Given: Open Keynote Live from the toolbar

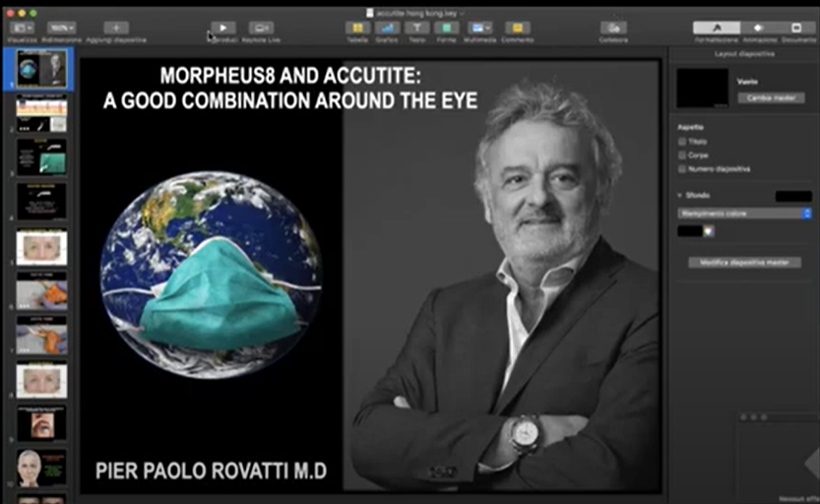Looking at the screenshot, I should pos(261,28).
